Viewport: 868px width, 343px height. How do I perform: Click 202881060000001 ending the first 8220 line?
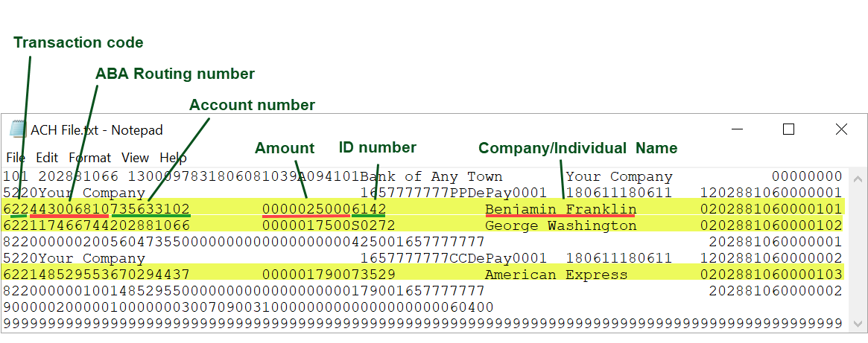click(776, 242)
